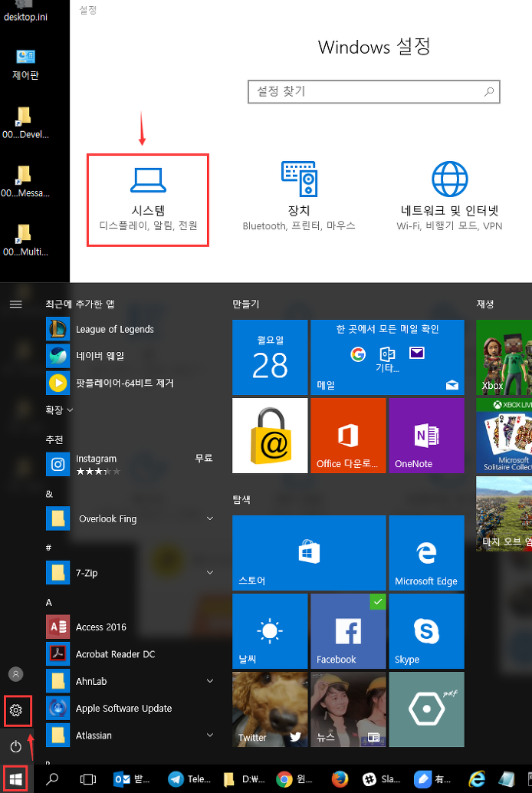532x793 pixels.
Task: Open Task View on the taskbar
Action: [88, 779]
